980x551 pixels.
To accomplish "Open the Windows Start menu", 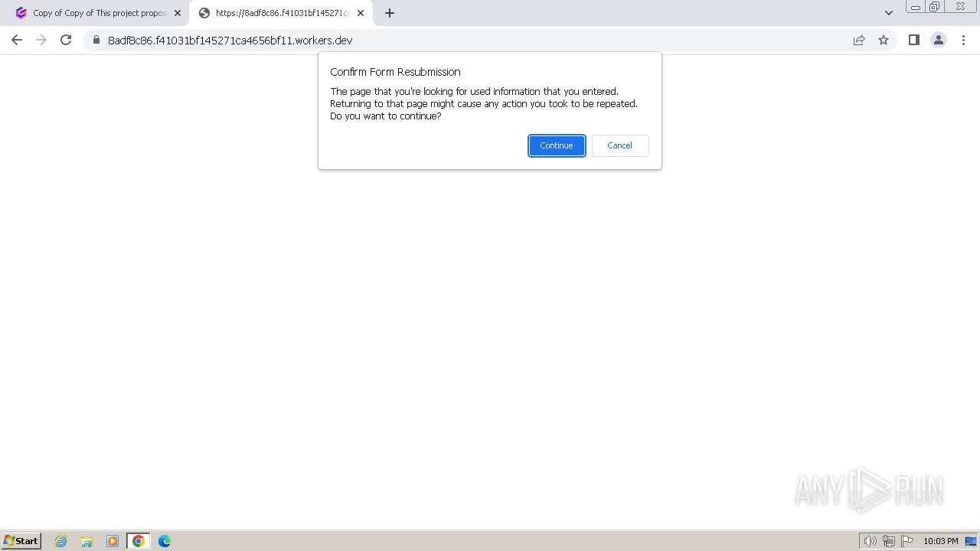I will pyautogui.click(x=21, y=540).
